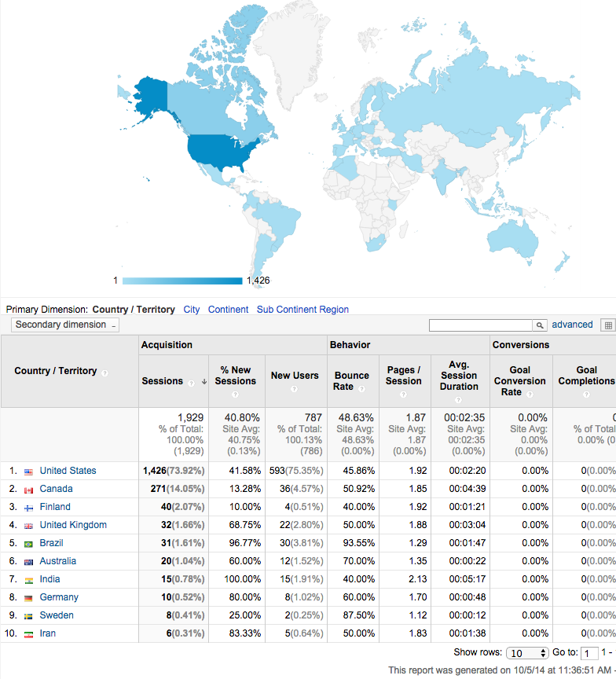Click the 68.75% new sessions for United Kingdom

(245, 525)
